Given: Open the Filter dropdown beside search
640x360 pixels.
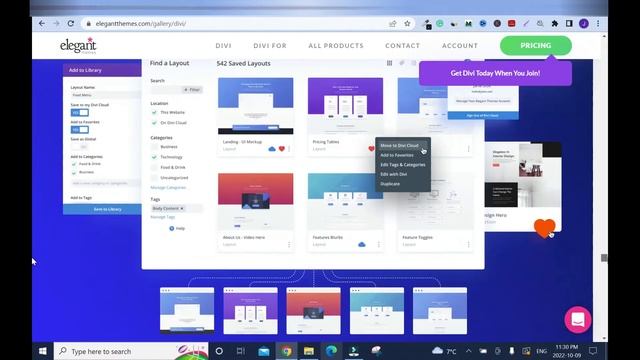Looking at the screenshot, I should (192, 90).
